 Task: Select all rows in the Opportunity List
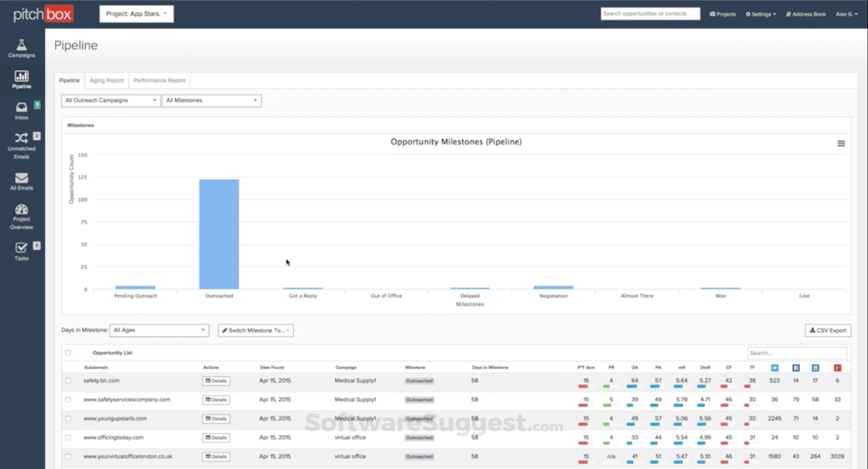coord(68,353)
